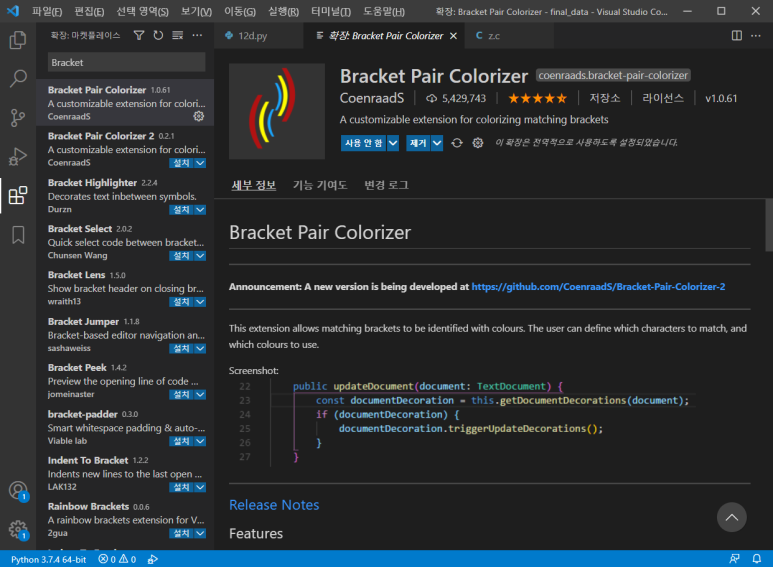Image resolution: width=773 pixels, height=567 pixels.
Task: Expand install dropdown for Bracket Select
Action: click(200, 256)
